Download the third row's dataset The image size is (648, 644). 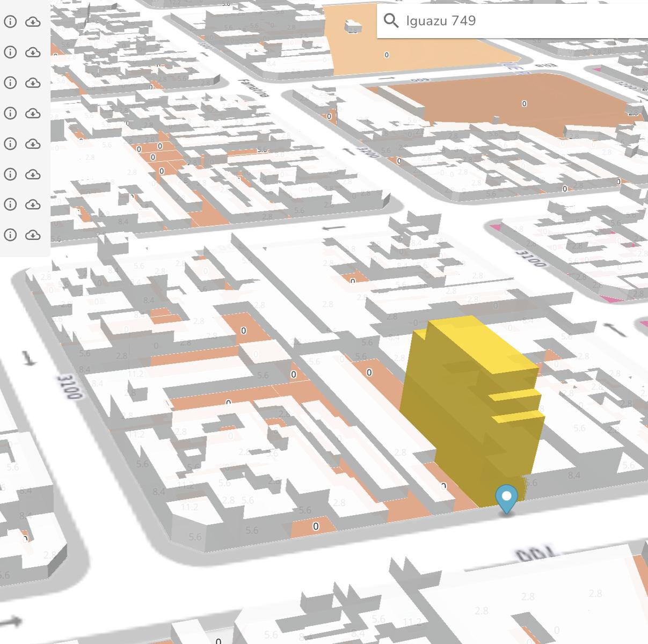pos(33,83)
